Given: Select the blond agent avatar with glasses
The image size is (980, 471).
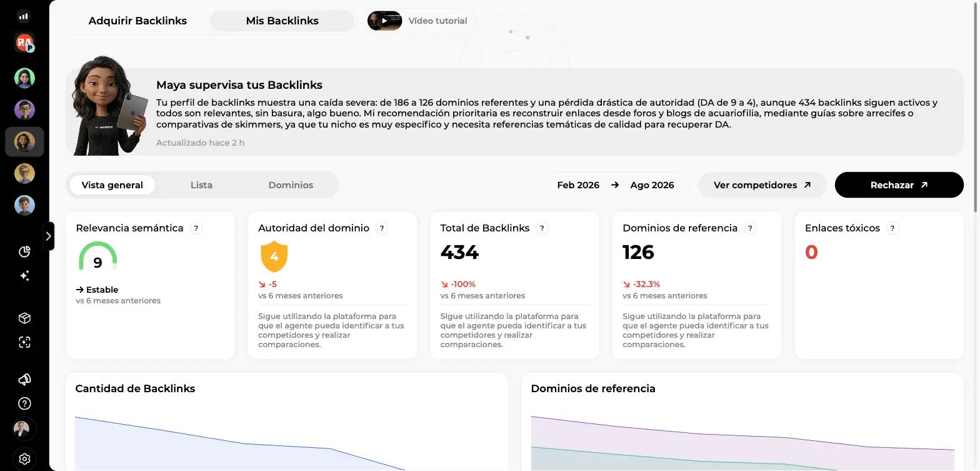Looking at the screenshot, I should point(24,173).
